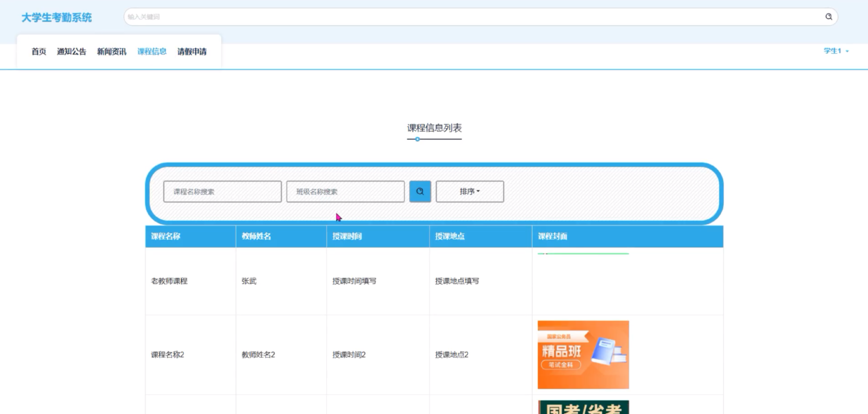Image resolution: width=868 pixels, height=414 pixels.
Task: Open the 通知公告 menu item
Action: pyautogui.click(x=72, y=51)
